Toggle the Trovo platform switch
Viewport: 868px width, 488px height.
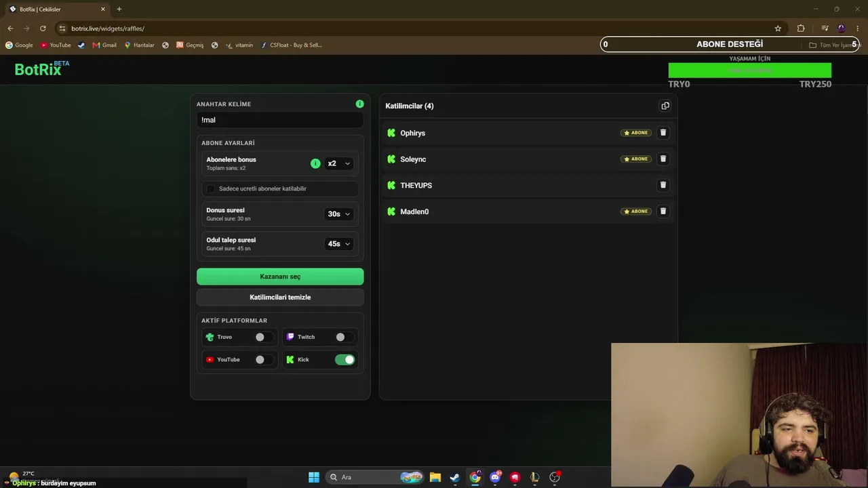pos(264,337)
